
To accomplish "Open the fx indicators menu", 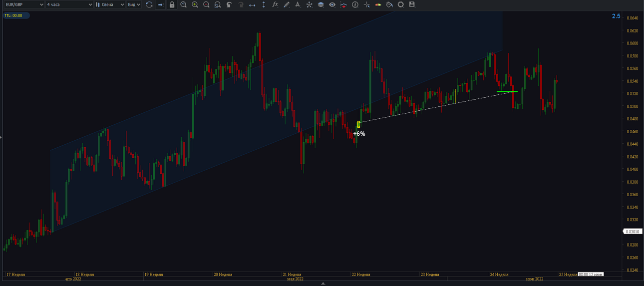I will (275, 4).
